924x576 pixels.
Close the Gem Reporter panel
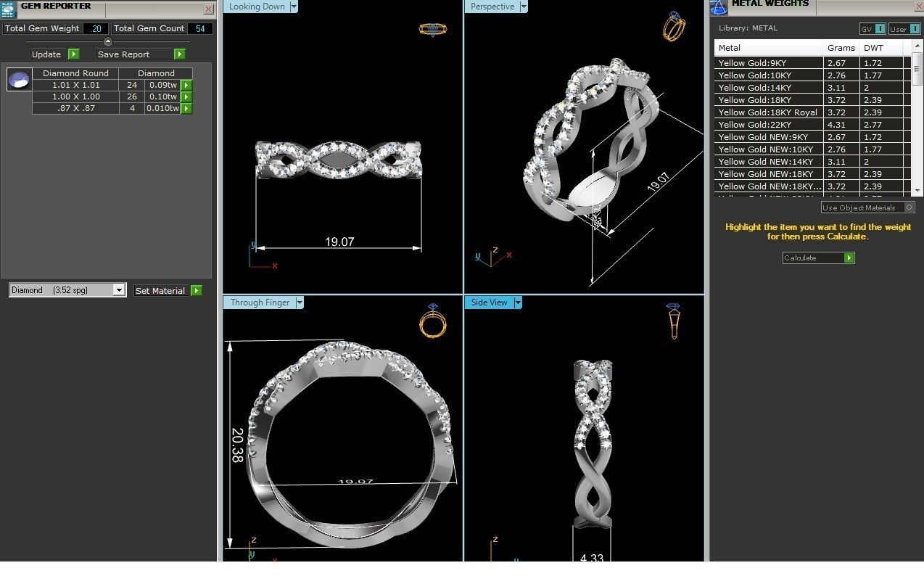click(209, 9)
